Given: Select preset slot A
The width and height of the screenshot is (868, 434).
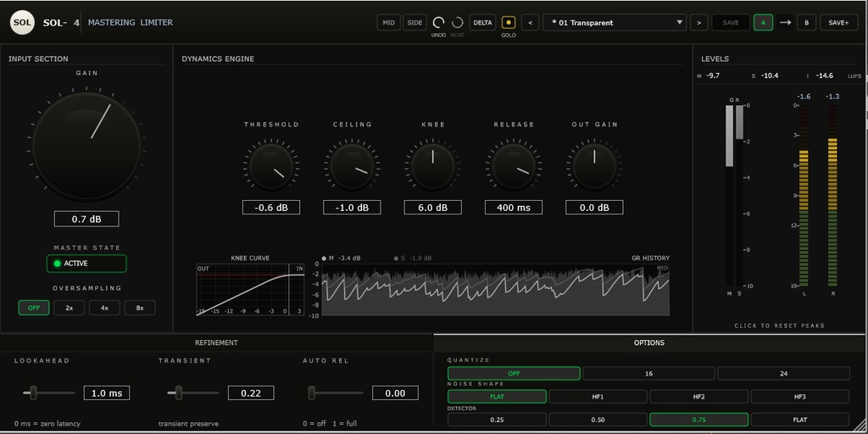Looking at the screenshot, I should pos(764,23).
